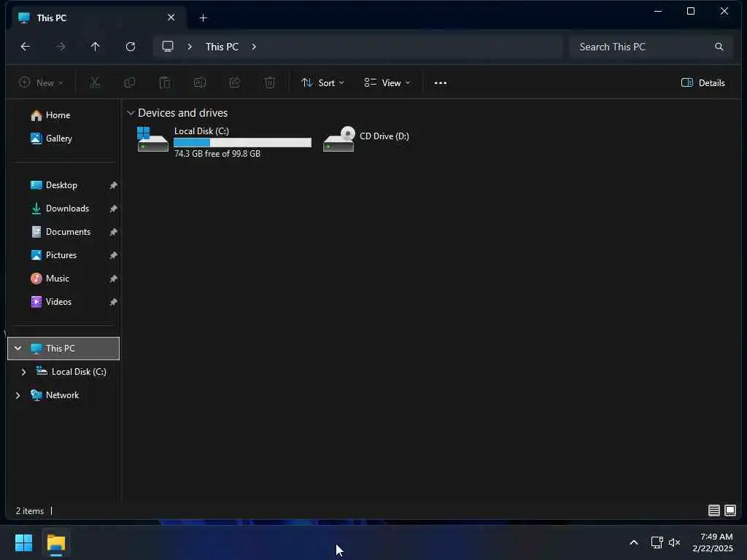Click the Search This PC field
The image size is (747, 560).
(650, 47)
